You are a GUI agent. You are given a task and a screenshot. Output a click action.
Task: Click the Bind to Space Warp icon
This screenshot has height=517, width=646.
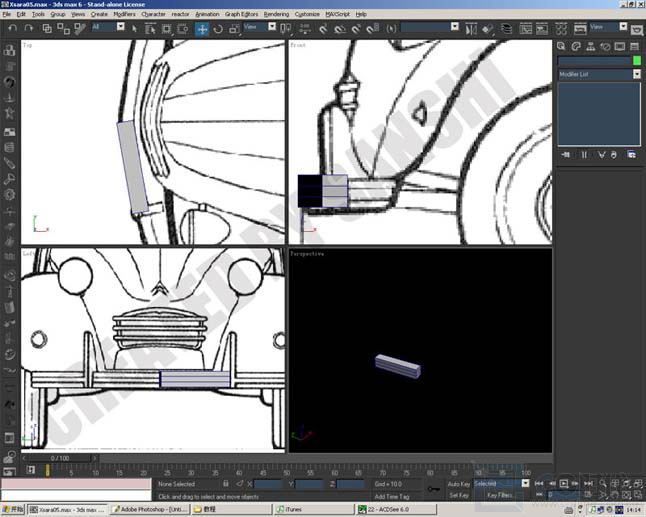pos(80,28)
